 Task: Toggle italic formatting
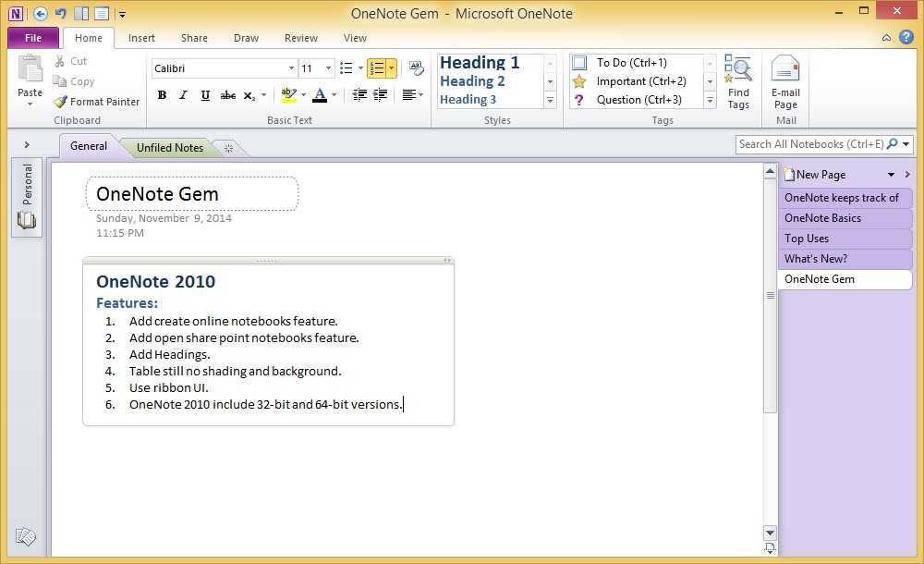coord(183,95)
